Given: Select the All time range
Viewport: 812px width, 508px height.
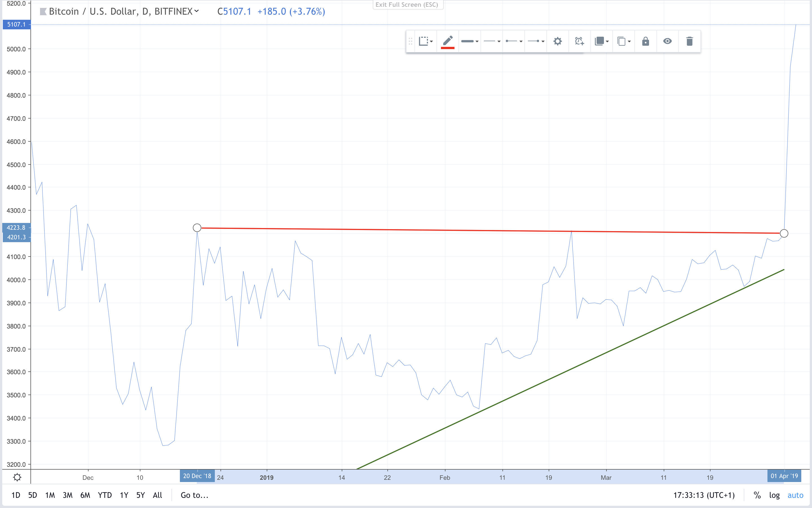Looking at the screenshot, I should click(157, 495).
